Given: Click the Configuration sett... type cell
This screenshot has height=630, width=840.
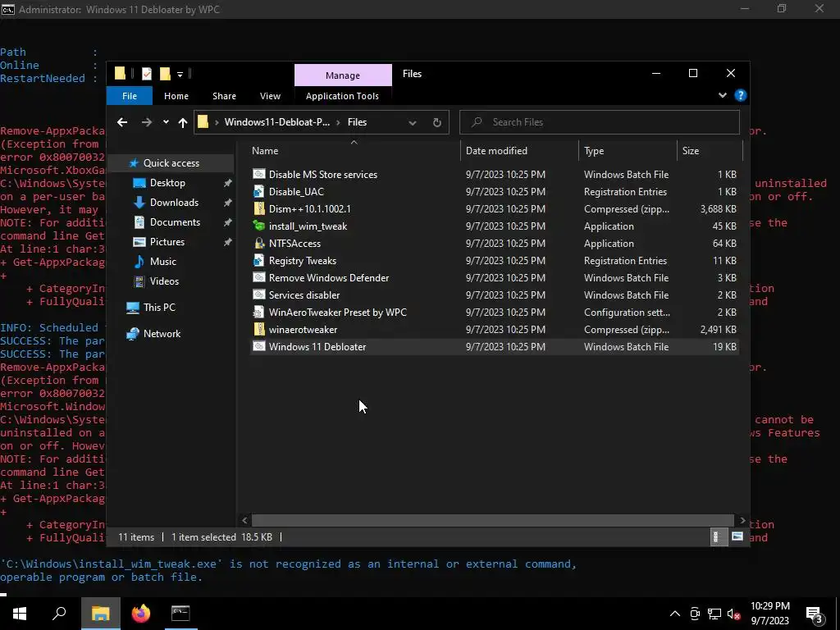Looking at the screenshot, I should click(627, 313).
